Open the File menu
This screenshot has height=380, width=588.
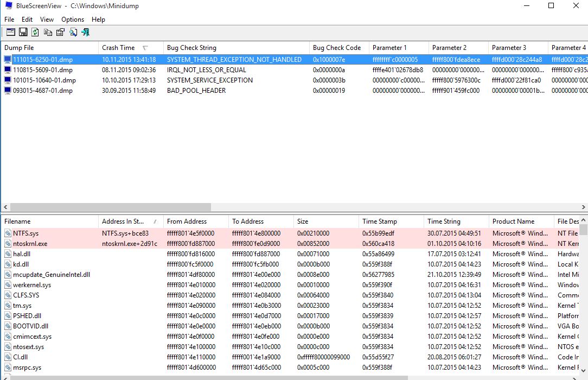pyautogui.click(x=9, y=20)
